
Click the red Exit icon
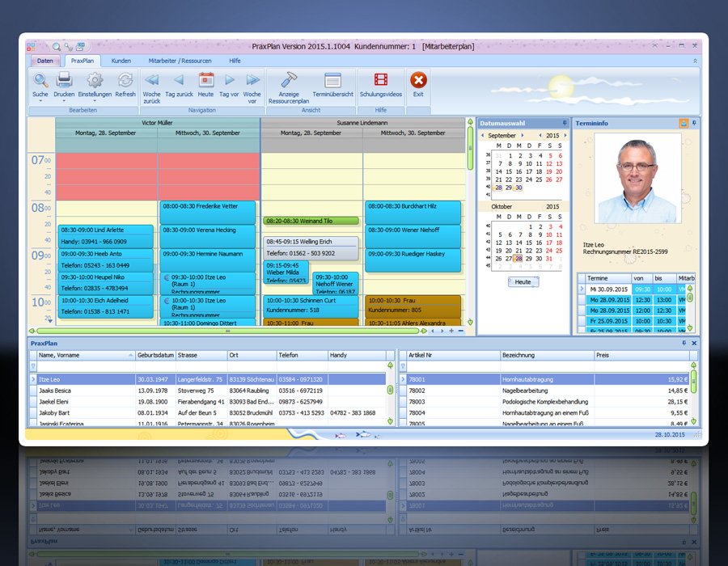click(418, 80)
